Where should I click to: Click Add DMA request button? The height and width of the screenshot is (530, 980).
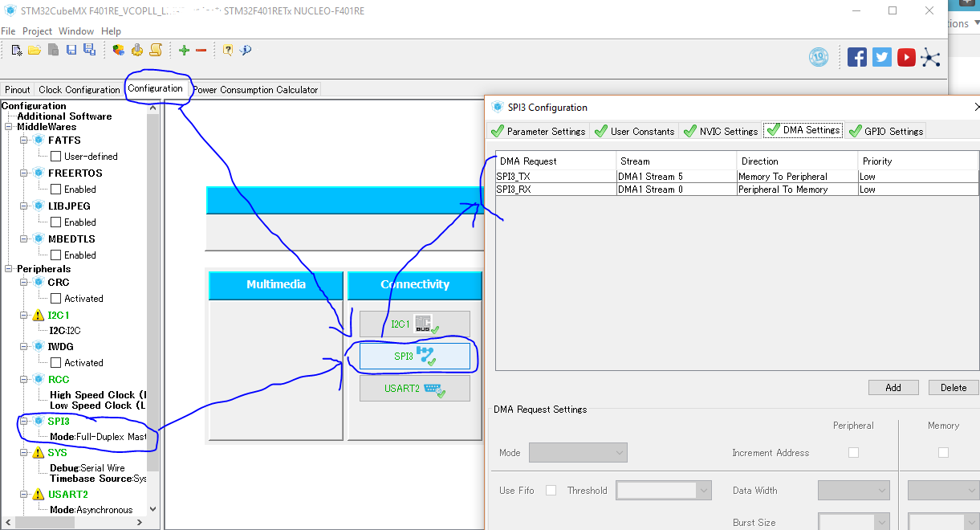click(x=893, y=387)
